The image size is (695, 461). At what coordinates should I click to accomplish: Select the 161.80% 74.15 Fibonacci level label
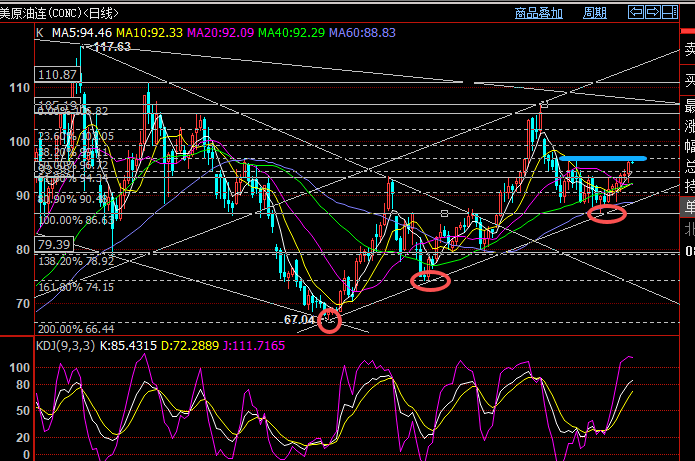point(76,287)
